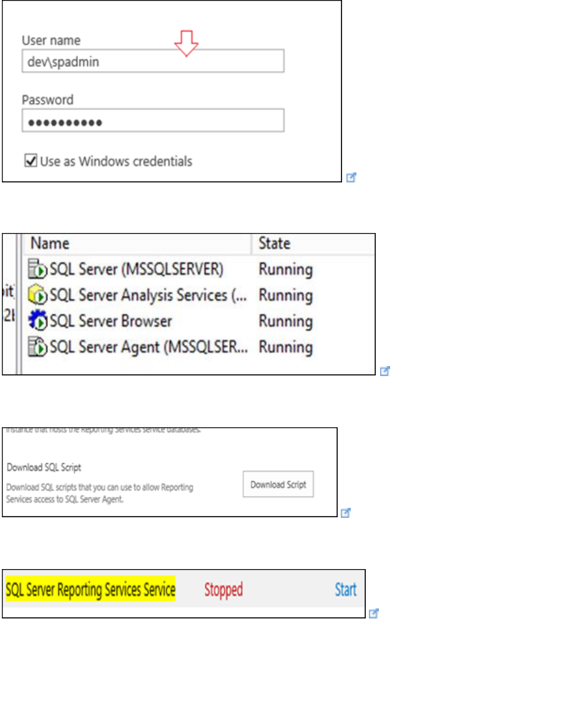Click the User name input field
The width and height of the screenshot is (588, 724).
point(153,61)
